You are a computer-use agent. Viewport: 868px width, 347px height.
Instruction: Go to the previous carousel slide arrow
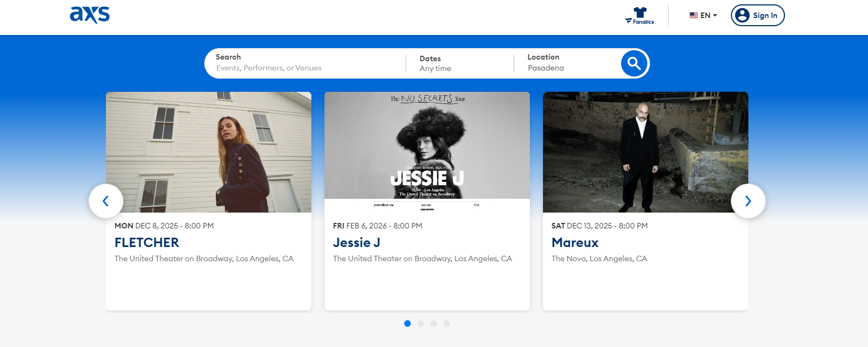pyautogui.click(x=106, y=201)
